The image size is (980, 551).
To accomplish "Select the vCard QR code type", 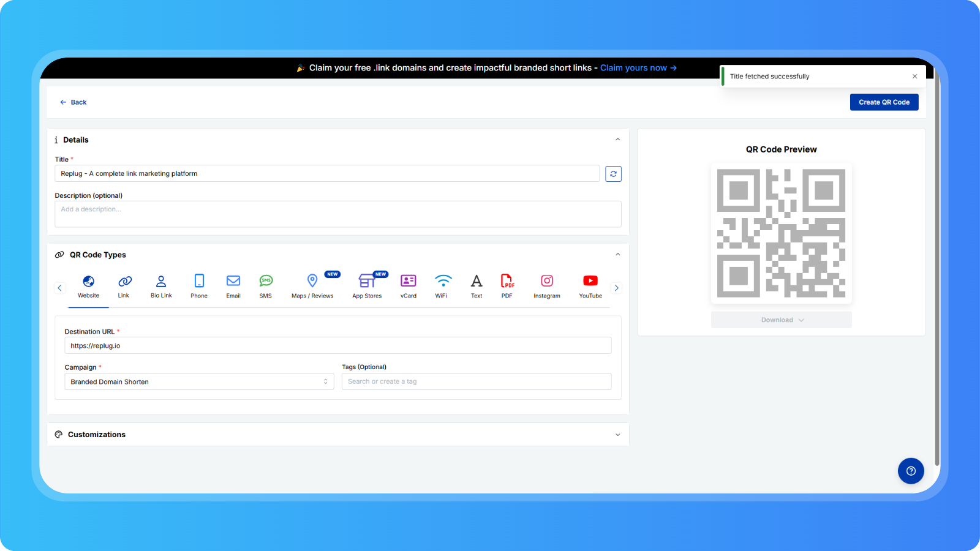I will pyautogui.click(x=408, y=287).
